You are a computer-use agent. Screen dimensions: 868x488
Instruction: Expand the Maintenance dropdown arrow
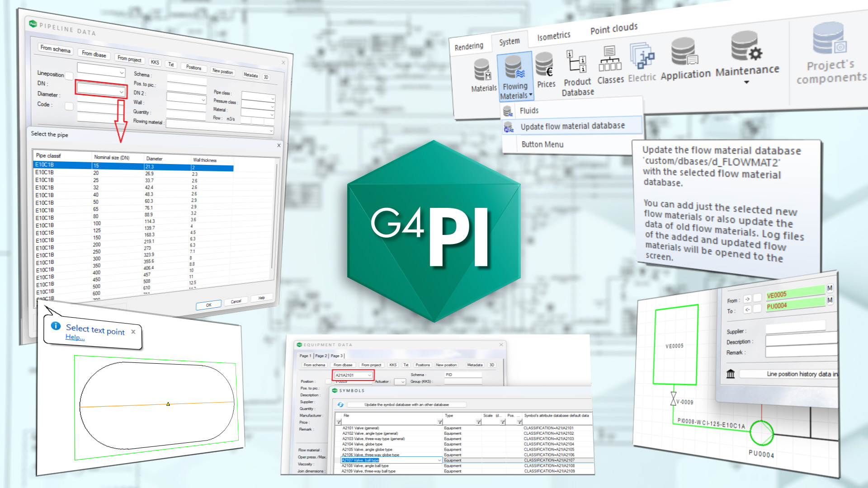pos(746,82)
